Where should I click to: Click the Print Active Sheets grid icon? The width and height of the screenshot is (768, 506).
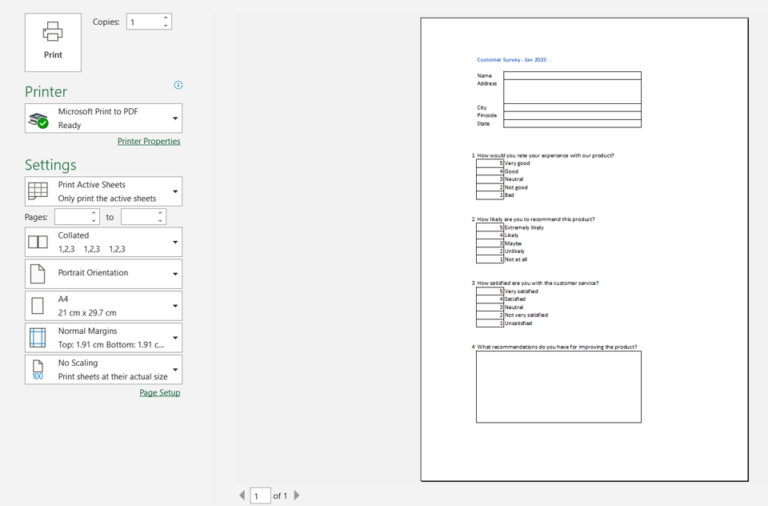(38, 191)
